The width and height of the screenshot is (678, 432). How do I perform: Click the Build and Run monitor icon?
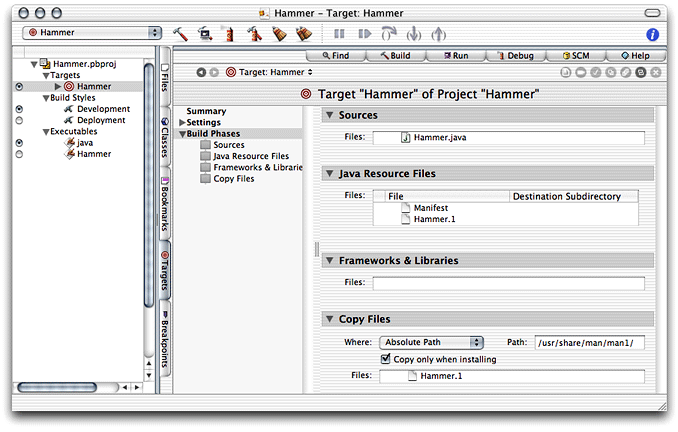coord(205,34)
